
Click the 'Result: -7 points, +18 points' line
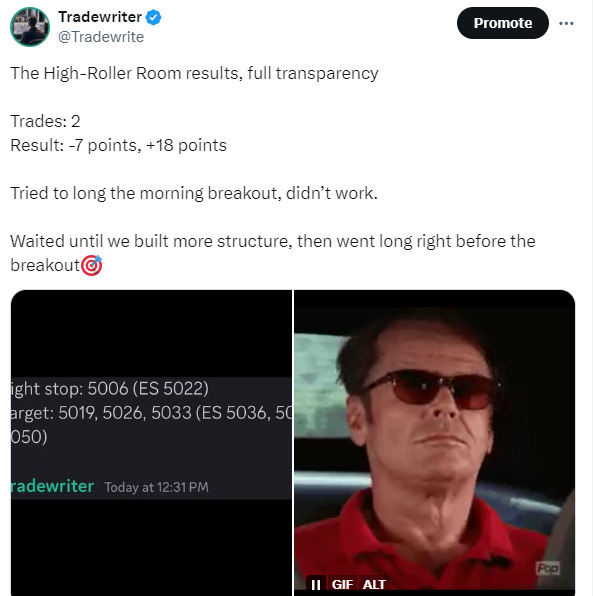point(119,145)
